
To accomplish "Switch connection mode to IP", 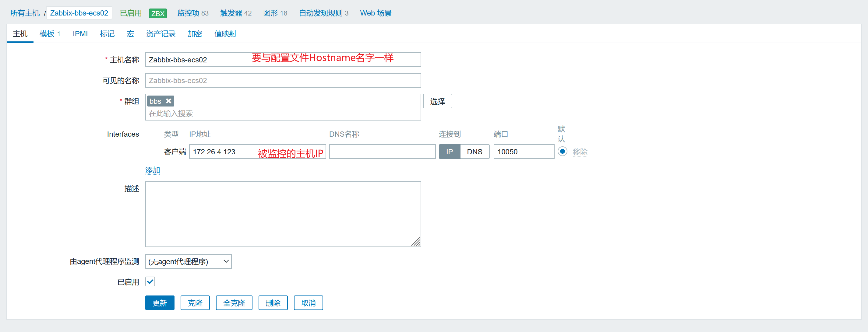I will (449, 152).
